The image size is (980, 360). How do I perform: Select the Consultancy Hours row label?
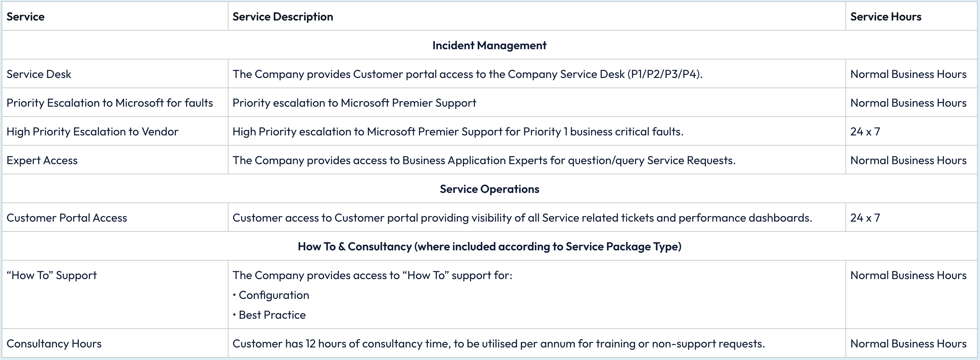(54, 343)
